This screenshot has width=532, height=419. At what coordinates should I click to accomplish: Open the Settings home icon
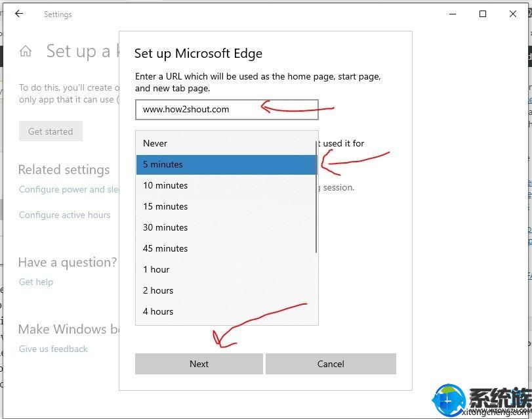26,51
